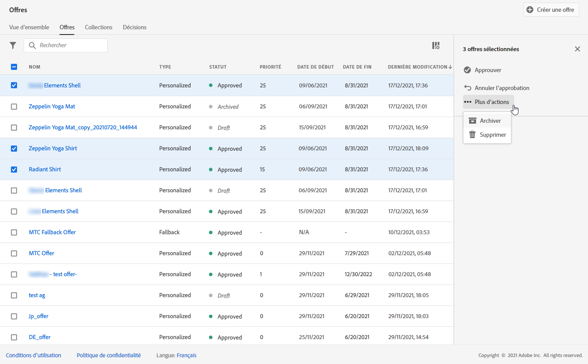The height and width of the screenshot is (364, 588).
Task: Click the plus icon in Créer une offre
Action: tap(530, 10)
